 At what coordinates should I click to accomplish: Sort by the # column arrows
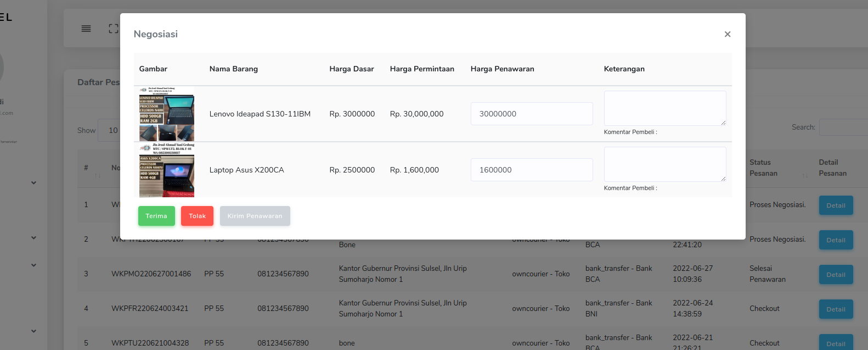98,175
